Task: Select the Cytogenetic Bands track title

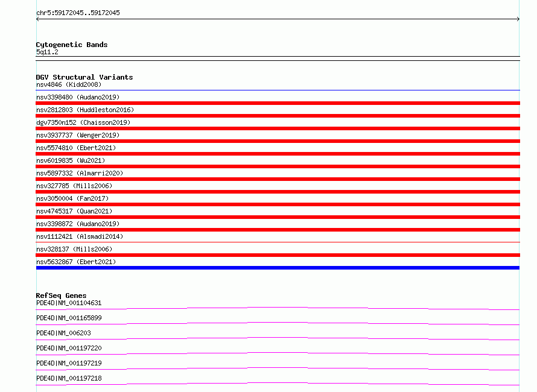Action: [x=72, y=45]
